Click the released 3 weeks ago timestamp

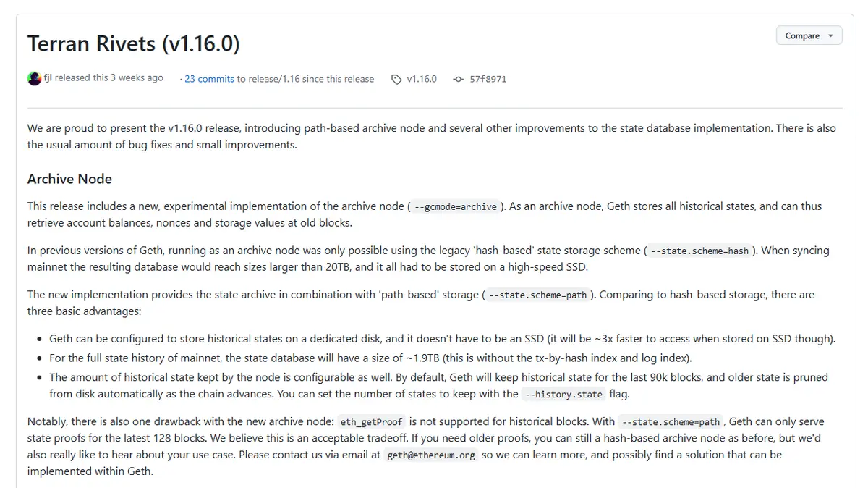(109, 78)
